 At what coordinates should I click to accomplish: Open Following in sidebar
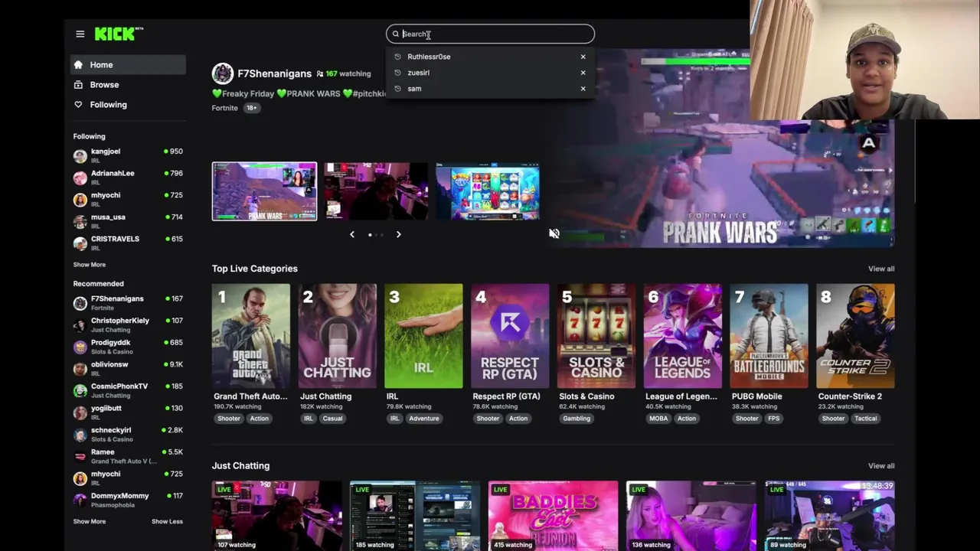(127, 105)
